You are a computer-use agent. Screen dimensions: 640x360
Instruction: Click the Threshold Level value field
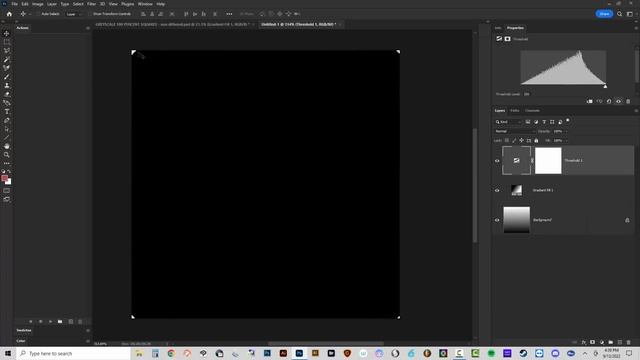click(527, 94)
